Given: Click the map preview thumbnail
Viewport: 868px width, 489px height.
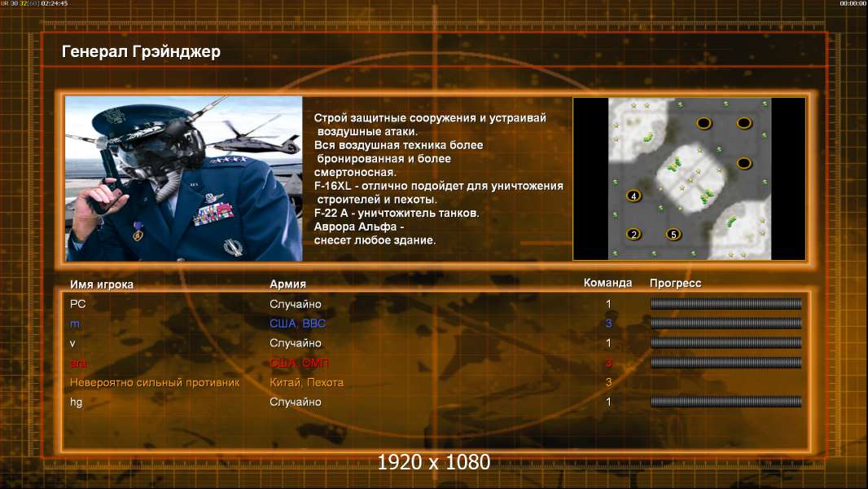Looking at the screenshot, I should (689, 178).
